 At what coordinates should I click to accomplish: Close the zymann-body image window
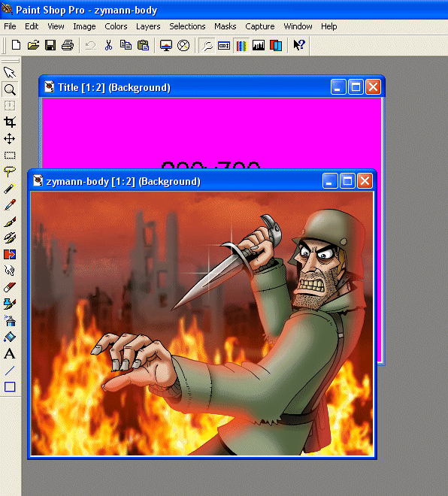click(x=365, y=181)
